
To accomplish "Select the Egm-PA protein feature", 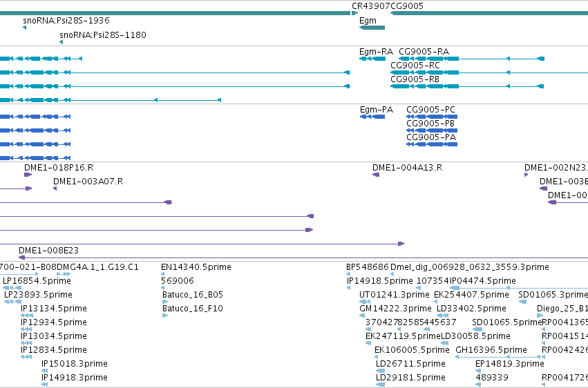I will coord(372,117).
